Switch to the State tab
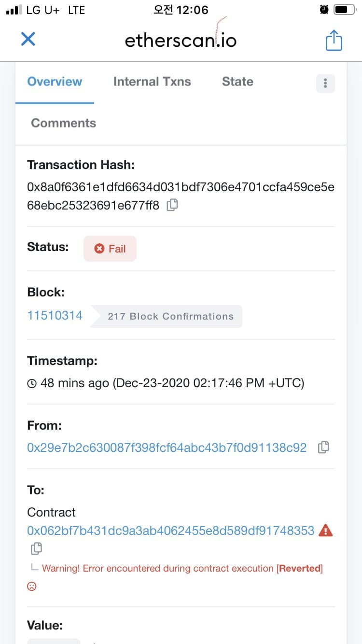 coord(237,82)
